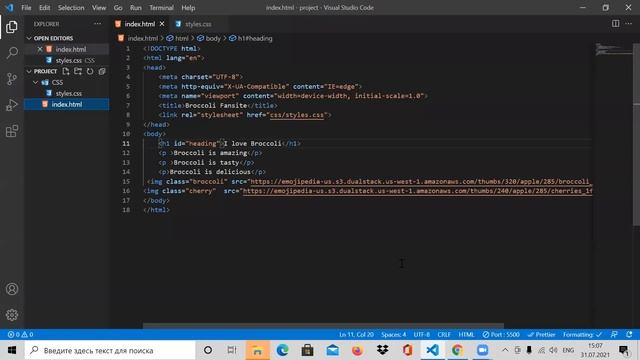
Task: Click index.html in the breadcrumb bar
Action: [x=138, y=38]
